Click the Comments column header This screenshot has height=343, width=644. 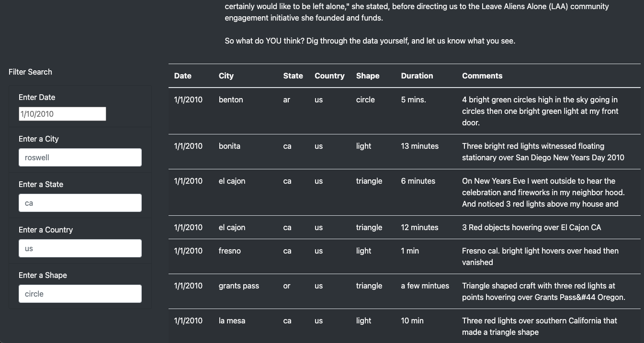pos(482,76)
